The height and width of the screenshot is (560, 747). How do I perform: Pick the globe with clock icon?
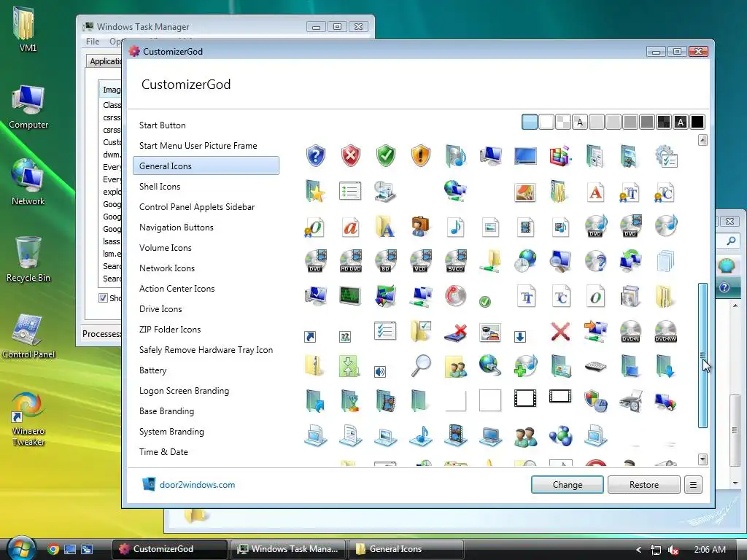point(525,261)
